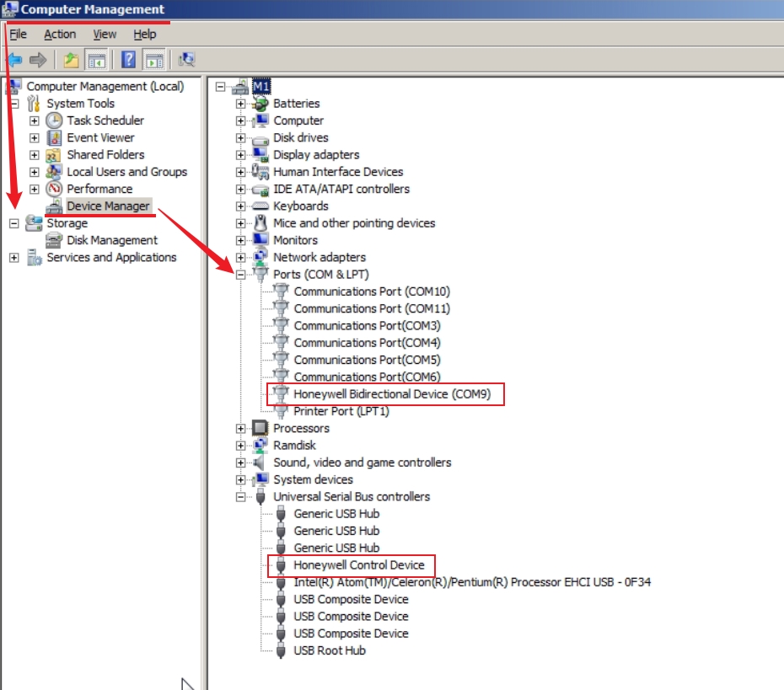Image resolution: width=784 pixels, height=690 pixels.
Task: Expand Services and Applications node
Action: coord(14,258)
